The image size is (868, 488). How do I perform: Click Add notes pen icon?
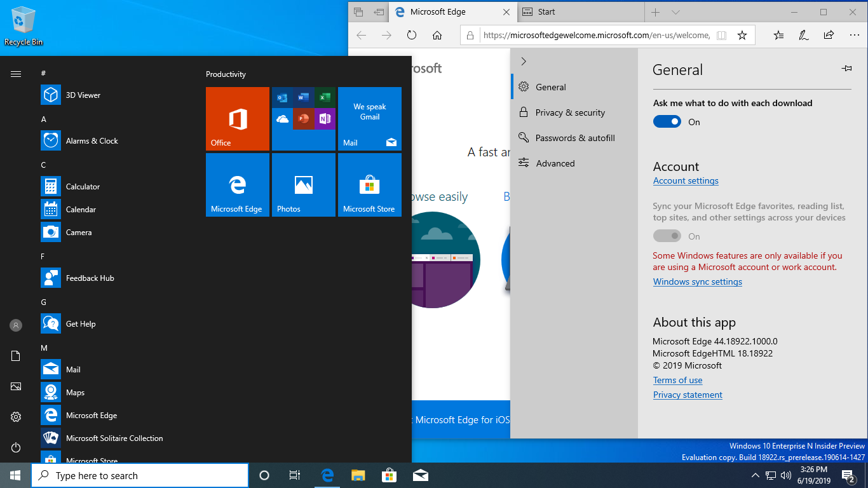coord(803,36)
